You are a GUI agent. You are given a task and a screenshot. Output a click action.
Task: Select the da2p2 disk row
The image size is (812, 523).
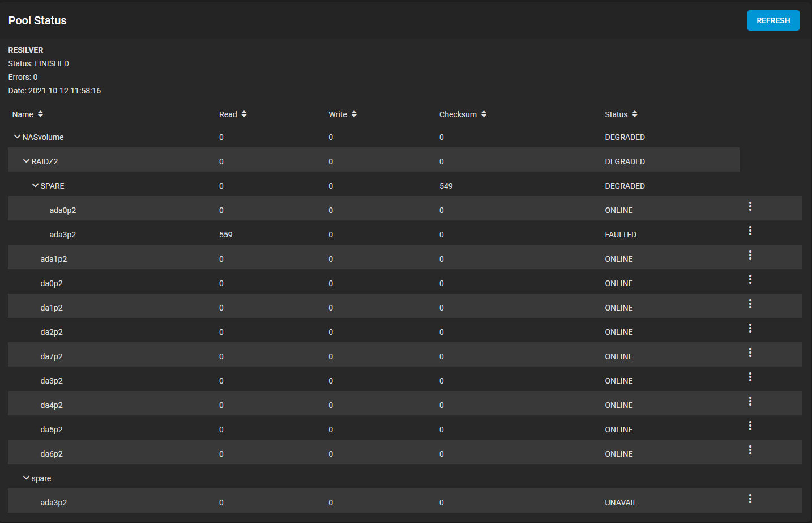tap(405, 330)
